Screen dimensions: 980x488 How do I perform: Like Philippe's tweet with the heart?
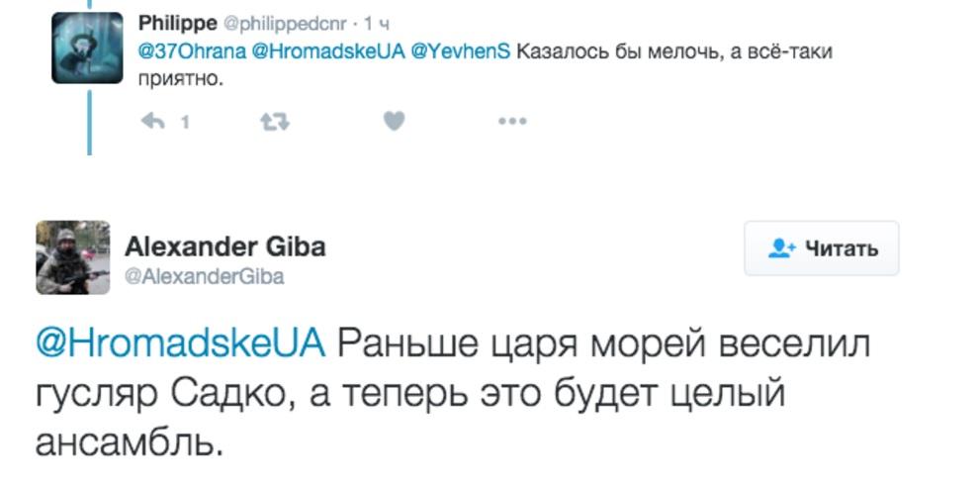tap(394, 121)
